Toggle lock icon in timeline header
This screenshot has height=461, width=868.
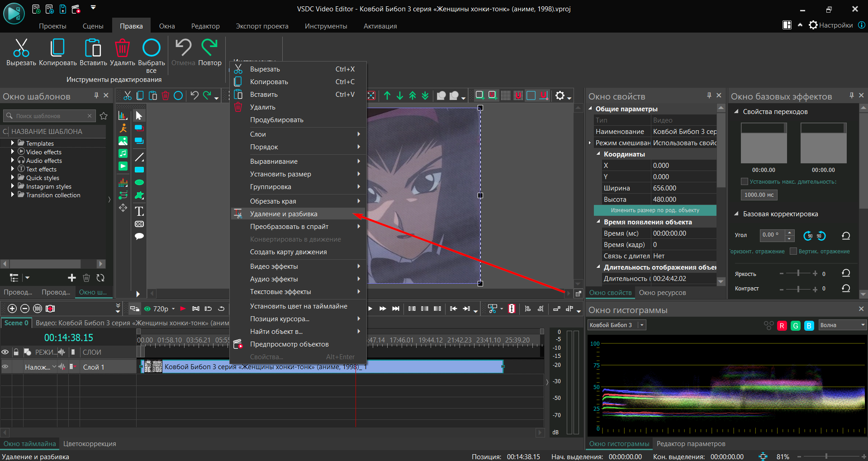click(16, 352)
